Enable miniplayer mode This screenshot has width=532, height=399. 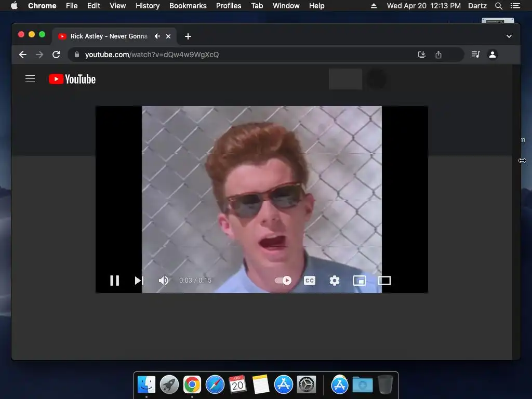pyautogui.click(x=360, y=281)
